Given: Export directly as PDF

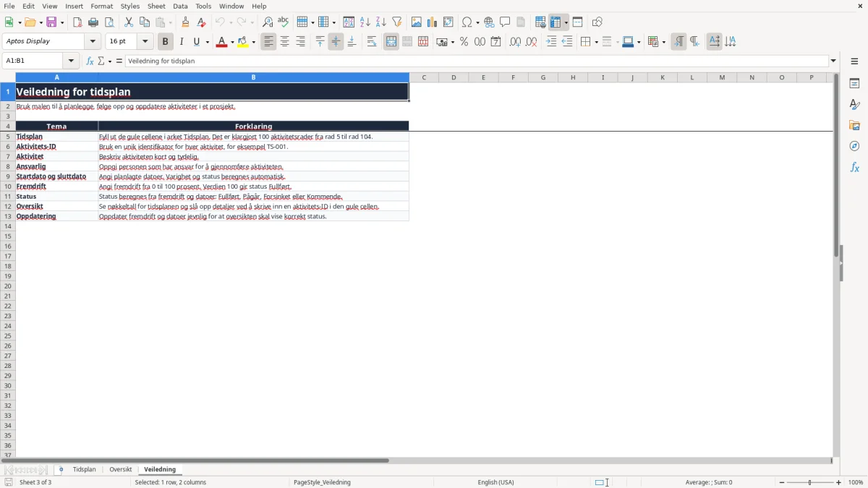Looking at the screenshot, I should pyautogui.click(x=77, y=22).
